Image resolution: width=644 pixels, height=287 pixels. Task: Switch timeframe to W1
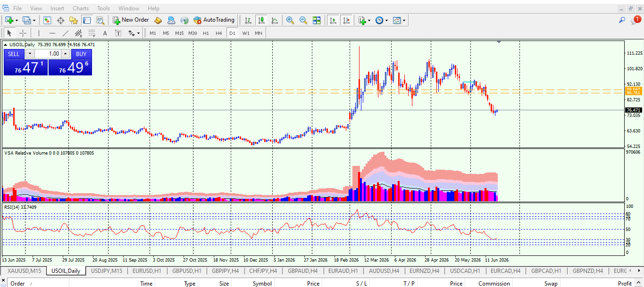click(x=246, y=33)
